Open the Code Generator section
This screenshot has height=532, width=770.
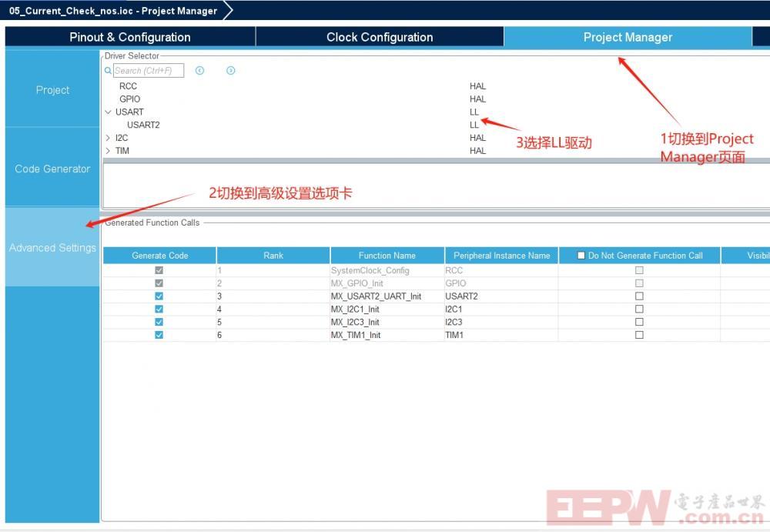(x=52, y=169)
